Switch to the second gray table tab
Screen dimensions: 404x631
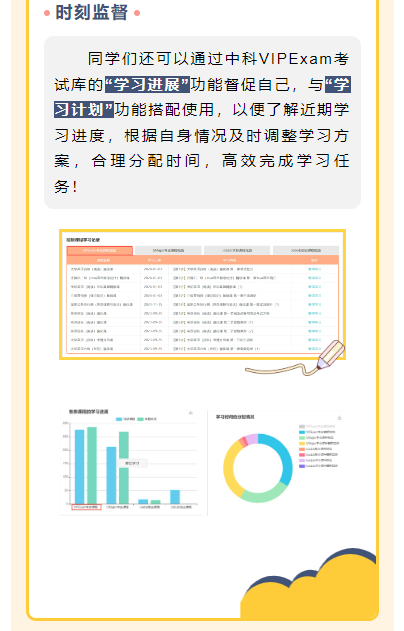(168, 250)
